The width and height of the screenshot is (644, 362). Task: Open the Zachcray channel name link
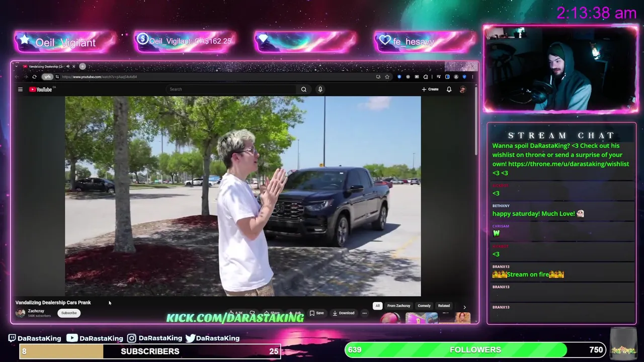(36, 311)
